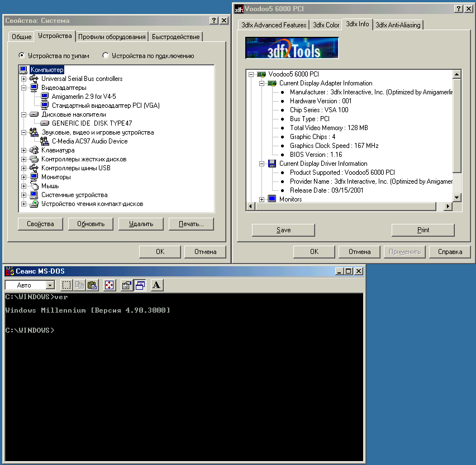Click the Свойства button
The width and height of the screenshot is (476, 465).
click(40, 224)
